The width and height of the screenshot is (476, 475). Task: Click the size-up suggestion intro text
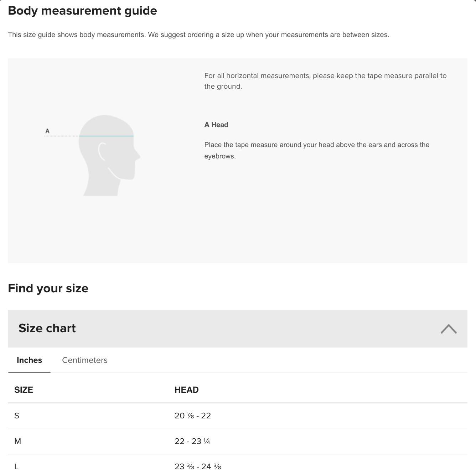click(x=198, y=35)
